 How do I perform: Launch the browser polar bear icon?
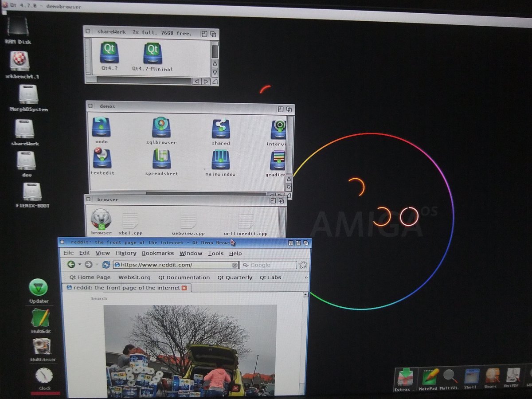(101, 219)
